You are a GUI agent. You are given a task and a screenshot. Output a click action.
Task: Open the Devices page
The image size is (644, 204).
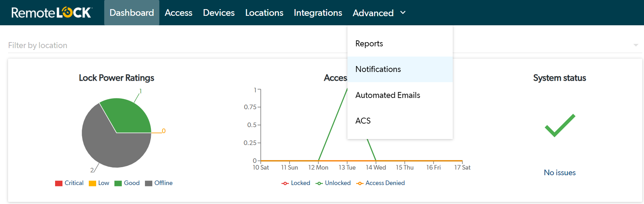[x=219, y=13]
